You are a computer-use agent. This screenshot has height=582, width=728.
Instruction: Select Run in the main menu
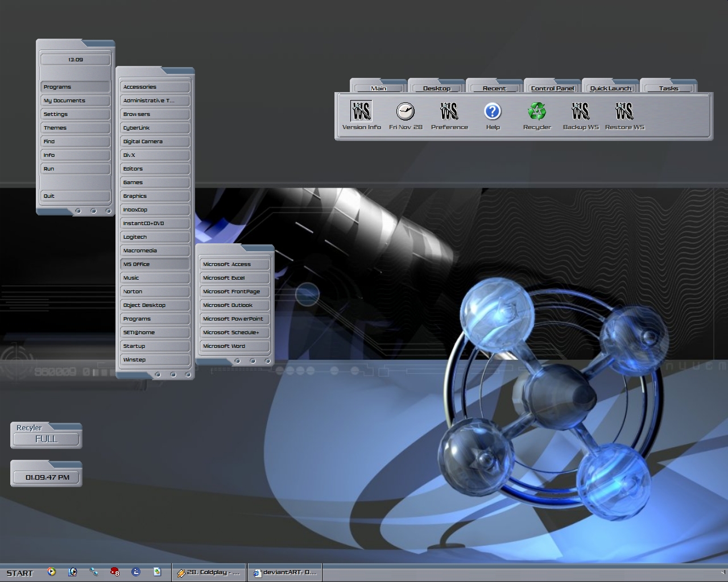(76, 169)
